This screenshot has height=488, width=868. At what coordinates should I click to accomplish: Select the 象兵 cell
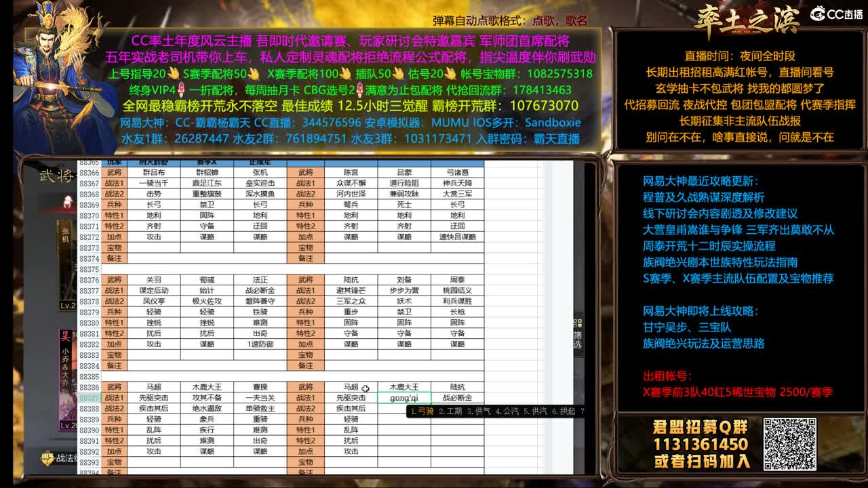click(x=207, y=419)
